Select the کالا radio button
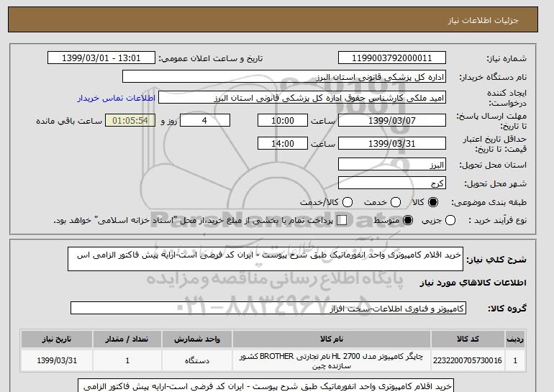Screen dimensions: 554x392 [433, 202]
